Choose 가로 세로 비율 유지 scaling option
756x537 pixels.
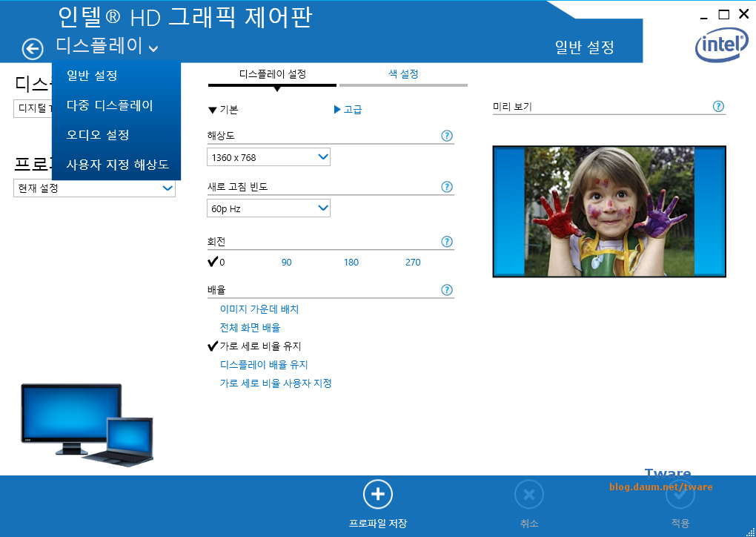pos(254,346)
